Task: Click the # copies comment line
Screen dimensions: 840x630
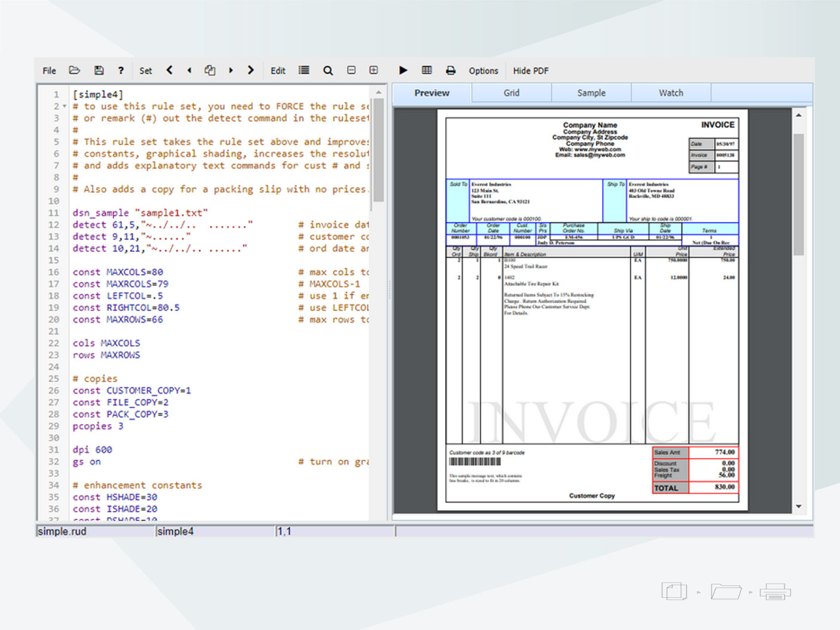Action: pyautogui.click(x=95, y=379)
